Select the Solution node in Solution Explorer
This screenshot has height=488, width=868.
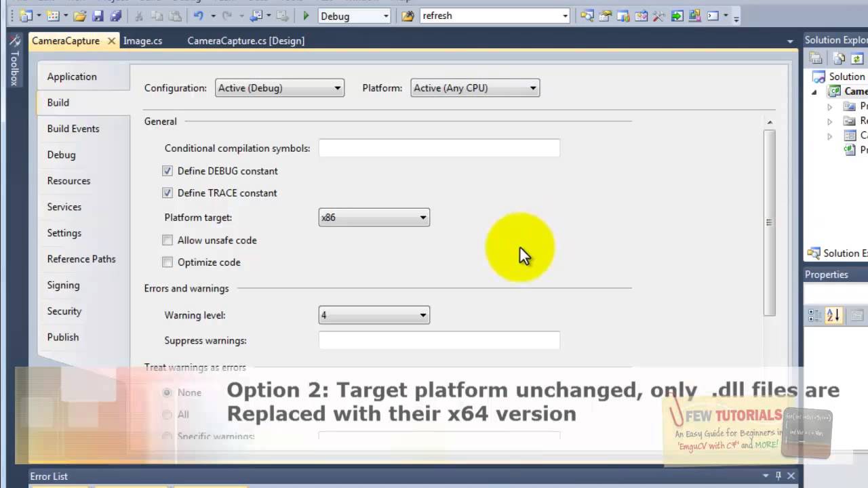click(840, 77)
